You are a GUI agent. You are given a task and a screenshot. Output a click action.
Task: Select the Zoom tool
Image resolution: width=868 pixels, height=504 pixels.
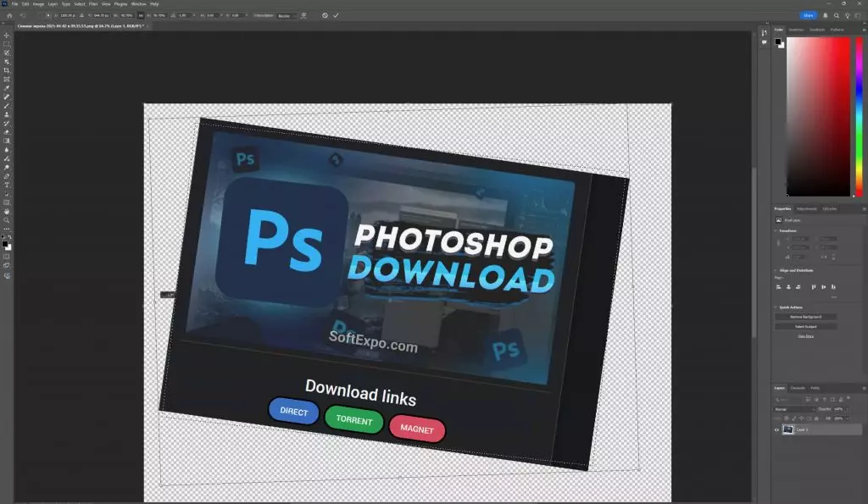point(7,220)
